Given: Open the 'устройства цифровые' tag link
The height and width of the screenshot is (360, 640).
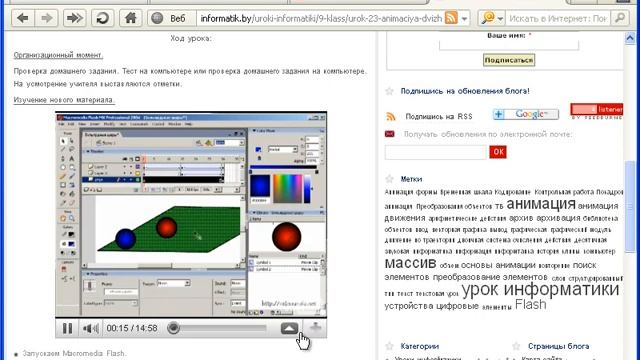Looking at the screenshot, I should coord(431,306).
